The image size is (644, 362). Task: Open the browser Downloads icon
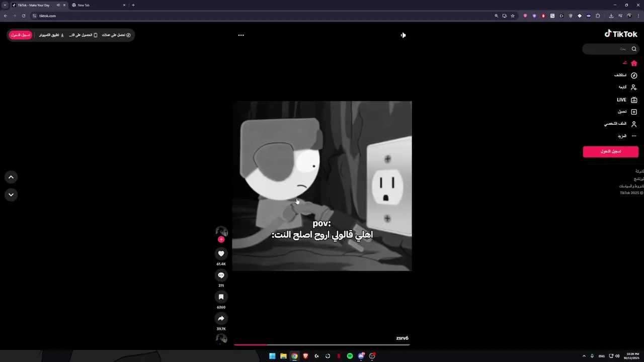coord(611,16)
